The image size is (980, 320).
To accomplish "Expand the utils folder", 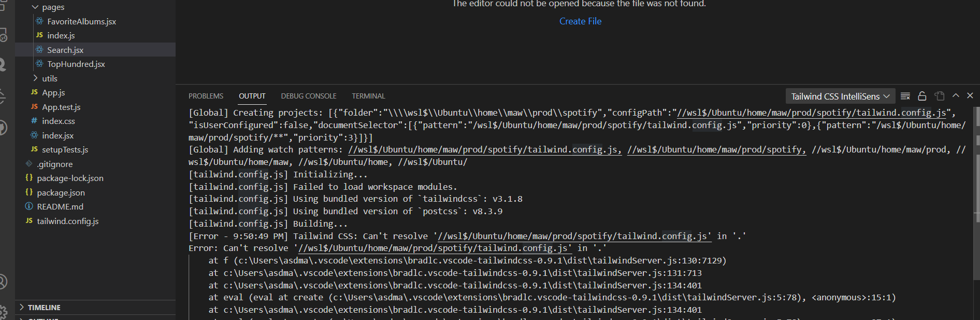I will click(x=49, y=78).
